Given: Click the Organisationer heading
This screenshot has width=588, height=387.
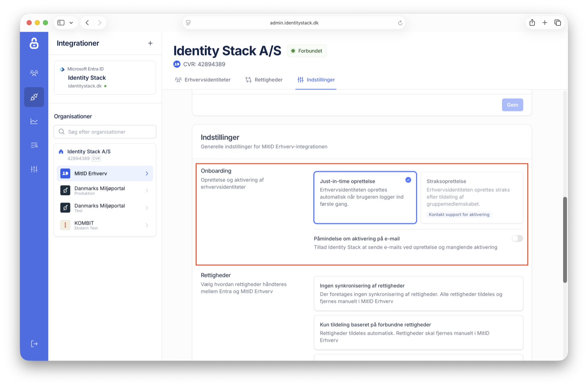Looking at the screenshot, I should coord(73,116).
